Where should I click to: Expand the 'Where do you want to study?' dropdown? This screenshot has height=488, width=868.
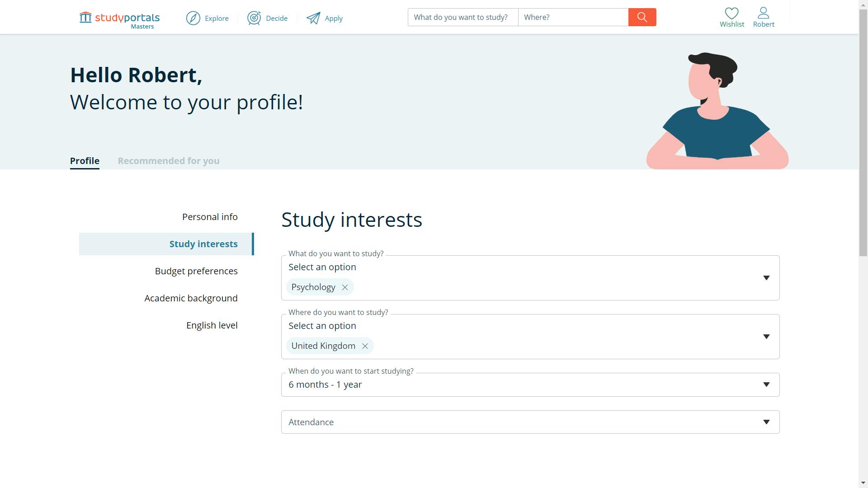point(766,337)
